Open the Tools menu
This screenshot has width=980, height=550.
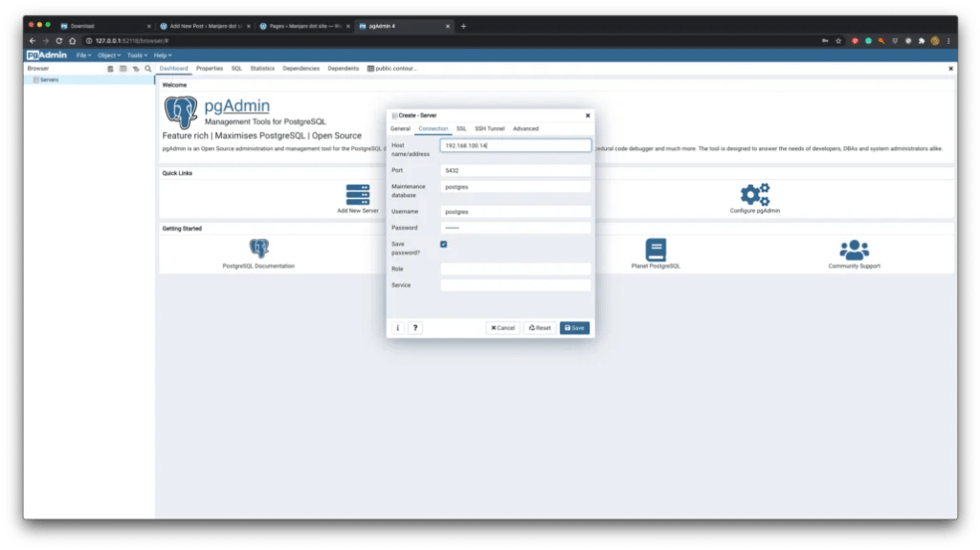(x=137, y=55)
